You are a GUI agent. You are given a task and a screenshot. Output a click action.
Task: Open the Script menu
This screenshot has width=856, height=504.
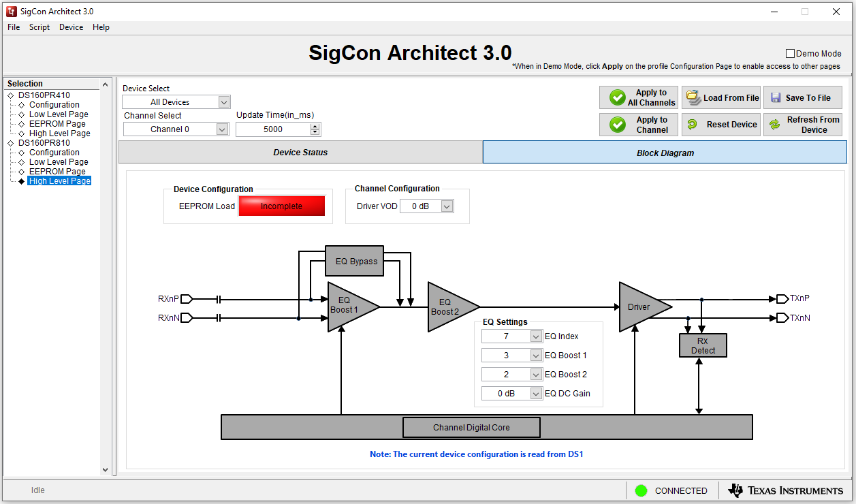point(39,27)
